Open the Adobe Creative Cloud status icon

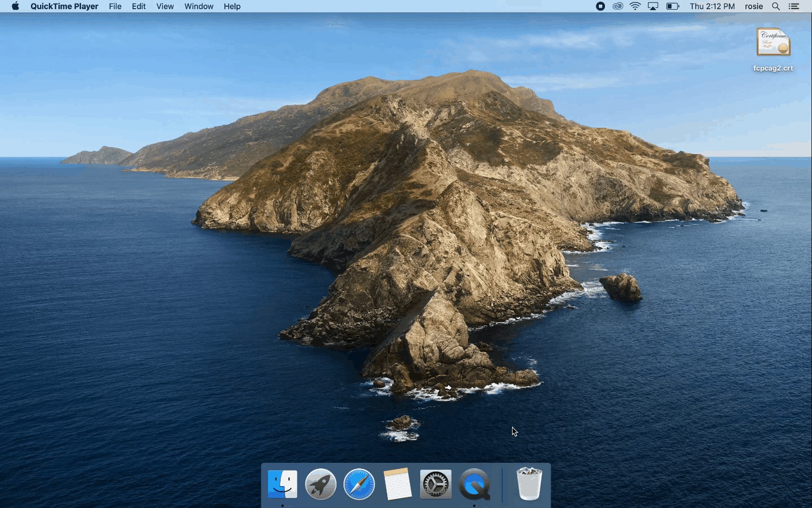[x=617, y=6]
